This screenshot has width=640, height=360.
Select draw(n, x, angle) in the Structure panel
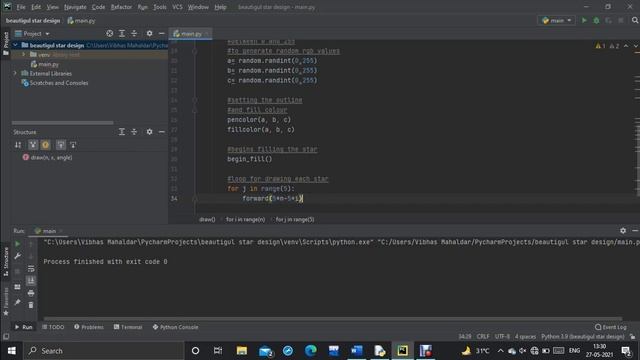point(47,157)
